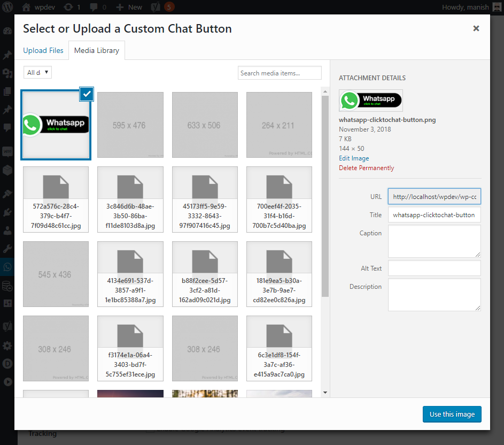The image size is (504, 445).
Task: Click into the Caption textarea
Action: (434, 241)
